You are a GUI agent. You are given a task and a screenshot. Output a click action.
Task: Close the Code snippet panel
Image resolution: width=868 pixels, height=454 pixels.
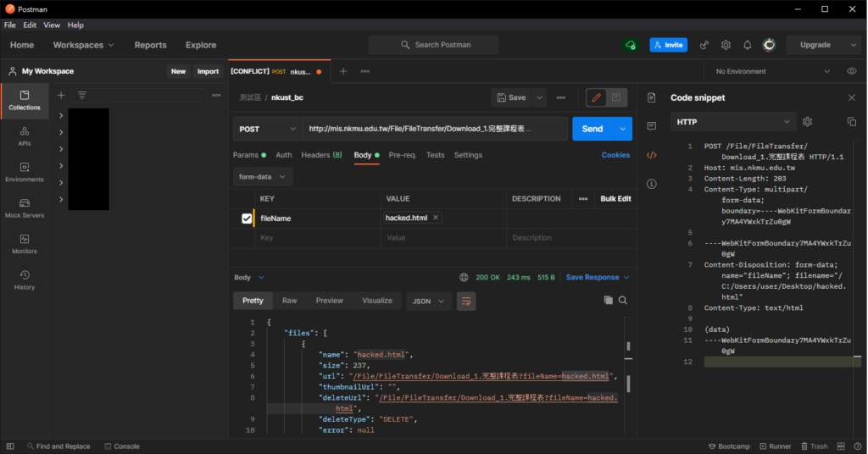coord(851,97)
